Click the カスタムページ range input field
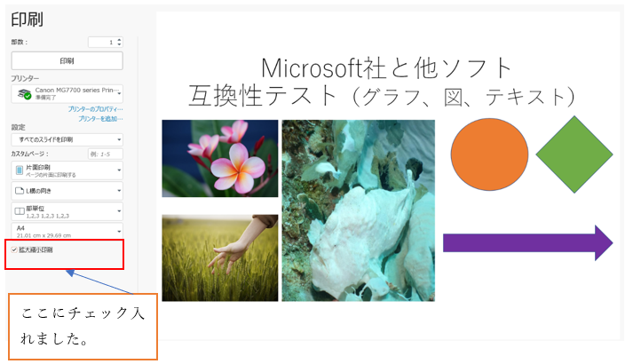 [106, 154]
